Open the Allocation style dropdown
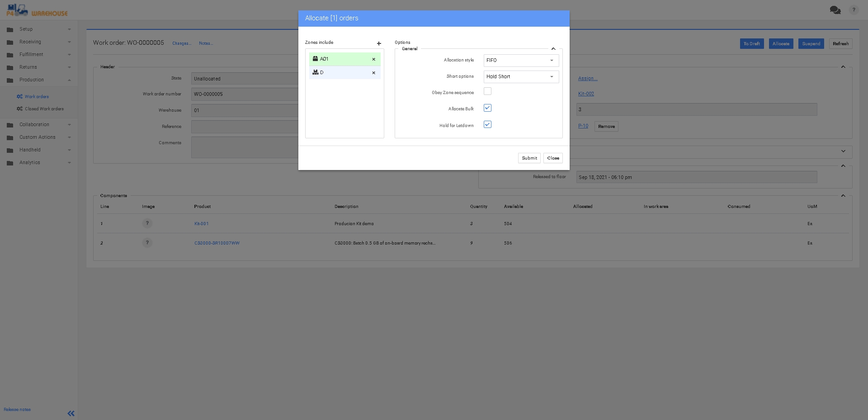Viewport: 868px width, 420px height. (x=521, y=61)
